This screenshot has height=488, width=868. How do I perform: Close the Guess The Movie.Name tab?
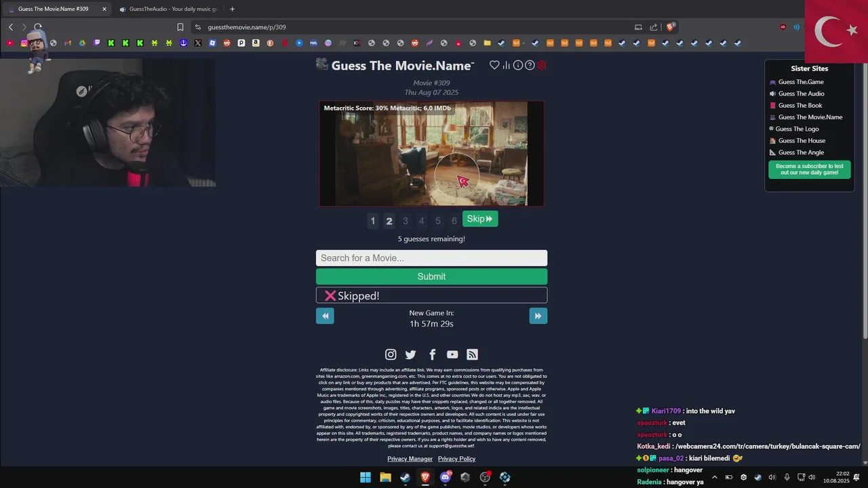104,9
